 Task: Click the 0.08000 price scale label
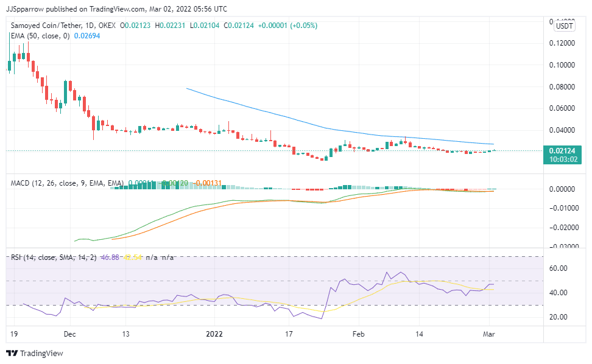pos(562,87)
